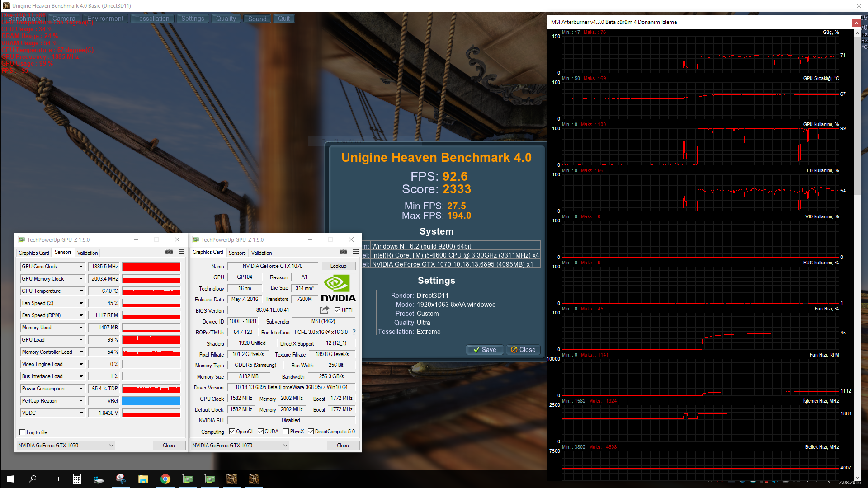The width and height of the screenshot is (868, 488).
Task: Expand the GPU Core Clock sensor dropdown
Action: [x=81, y=267]
